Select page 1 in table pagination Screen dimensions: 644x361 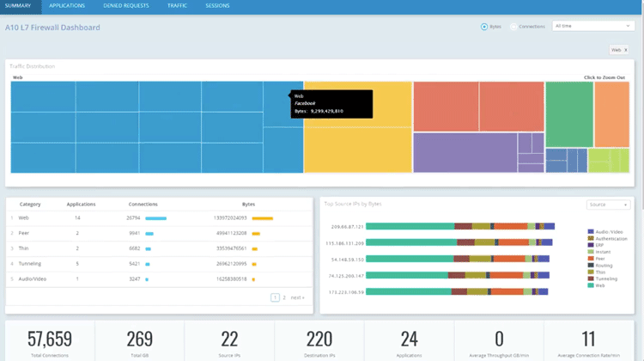pyautogui.click(x=275, y=297)
